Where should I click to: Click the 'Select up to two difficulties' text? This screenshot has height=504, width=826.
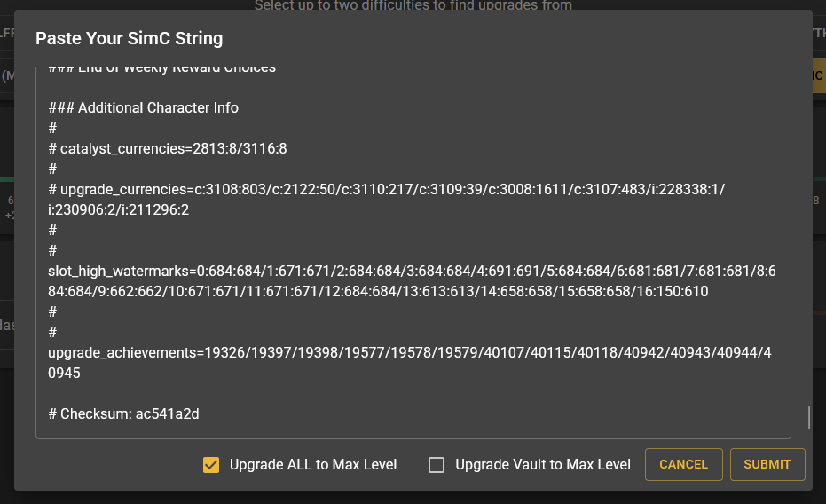pos(413,5)
